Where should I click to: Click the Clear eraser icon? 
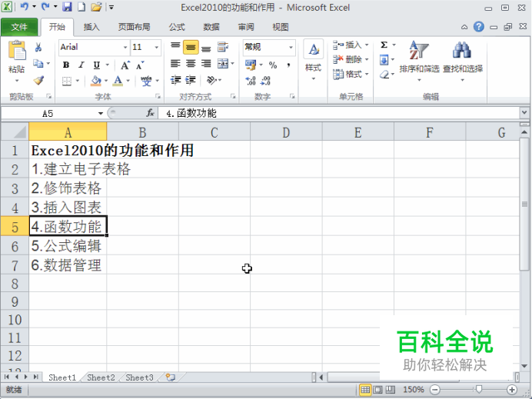click(x=384, y=75)
